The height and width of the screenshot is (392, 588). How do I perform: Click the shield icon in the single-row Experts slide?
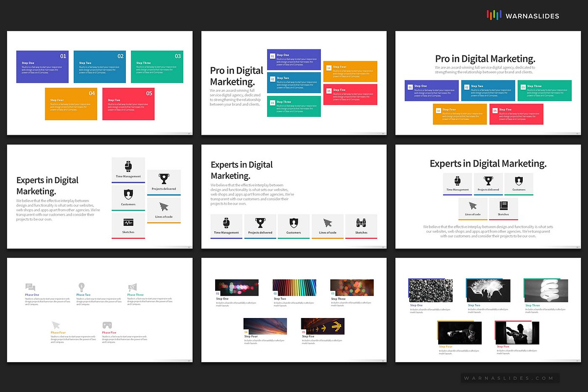tap(294, 222)
